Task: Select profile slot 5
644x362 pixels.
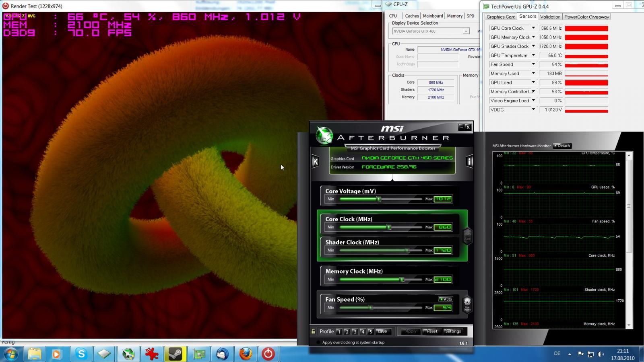Action: tap(371, 331)
